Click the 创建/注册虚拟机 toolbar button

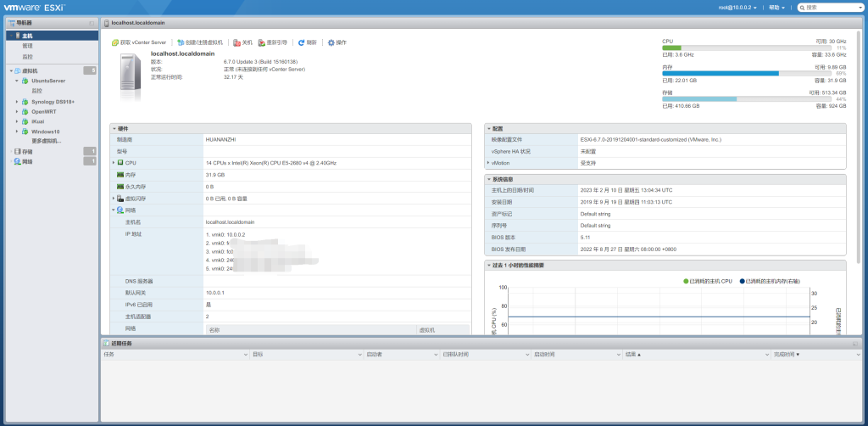click(x=200, y=42)
